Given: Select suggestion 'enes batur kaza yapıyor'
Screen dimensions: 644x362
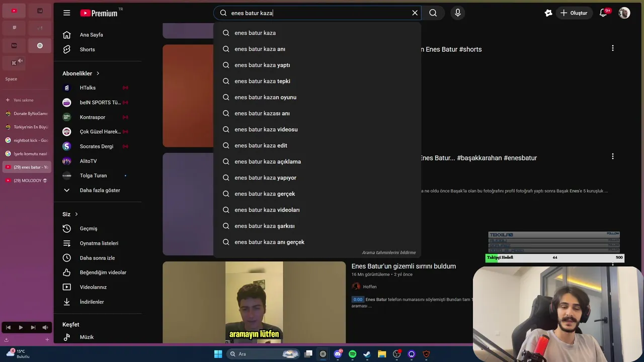Looking at the screenshot, I should 317,177.
